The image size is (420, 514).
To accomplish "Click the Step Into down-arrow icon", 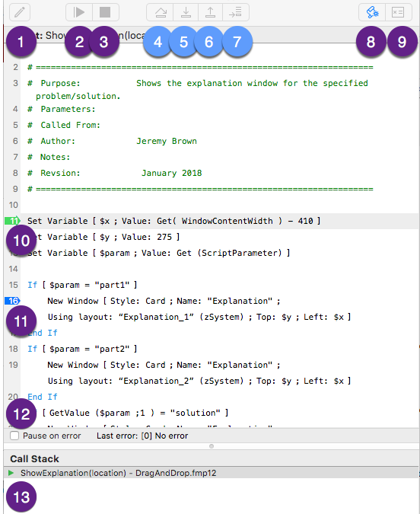I will 186,12.
